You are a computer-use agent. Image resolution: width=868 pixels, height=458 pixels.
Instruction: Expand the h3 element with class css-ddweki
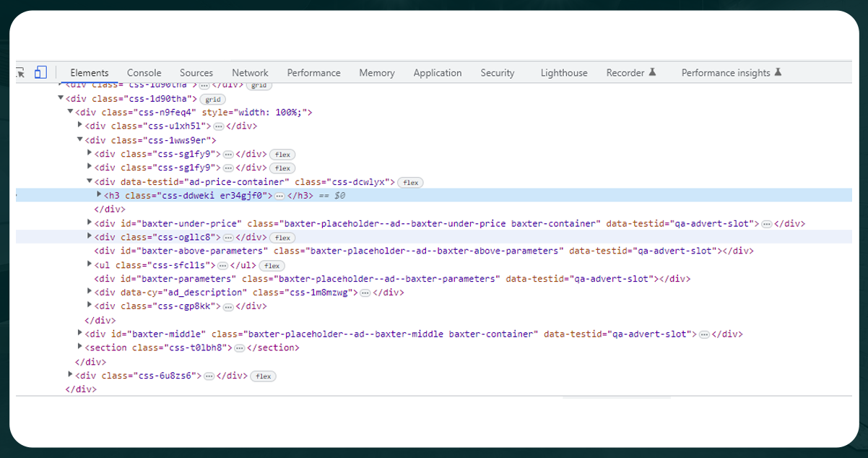pos(99,195)
